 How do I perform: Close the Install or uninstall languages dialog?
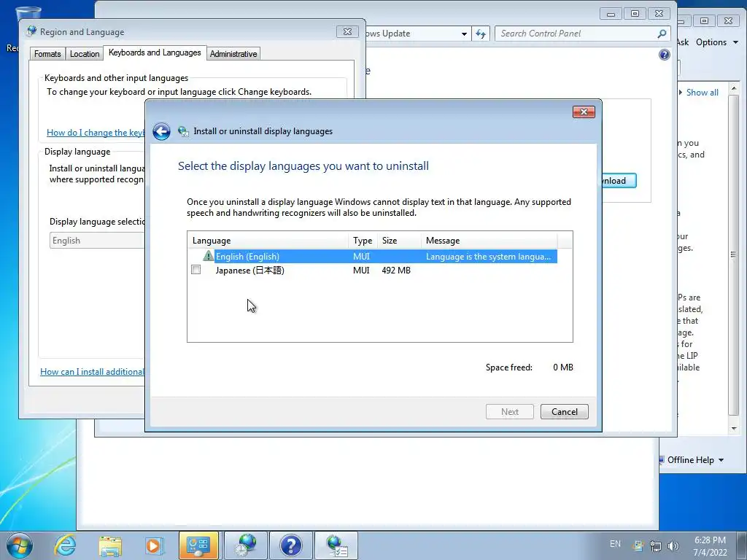coord(584,112)
